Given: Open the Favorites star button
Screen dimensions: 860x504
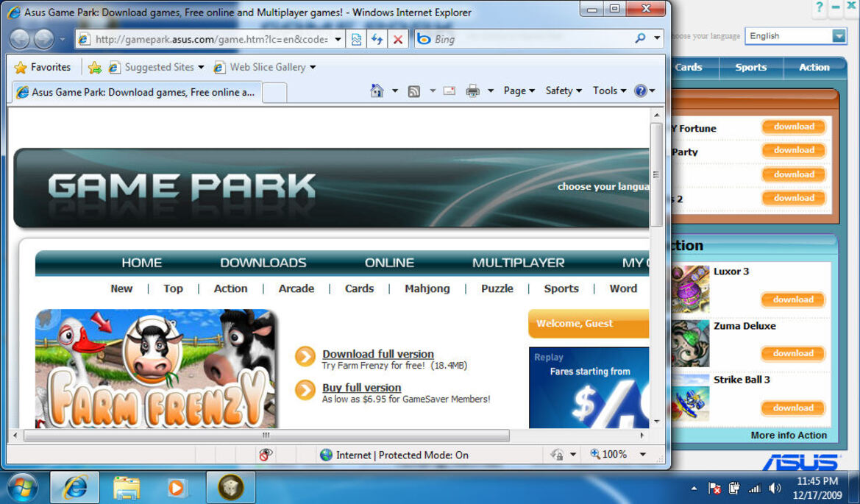Looking at the screenshot, I should point(43,67).
